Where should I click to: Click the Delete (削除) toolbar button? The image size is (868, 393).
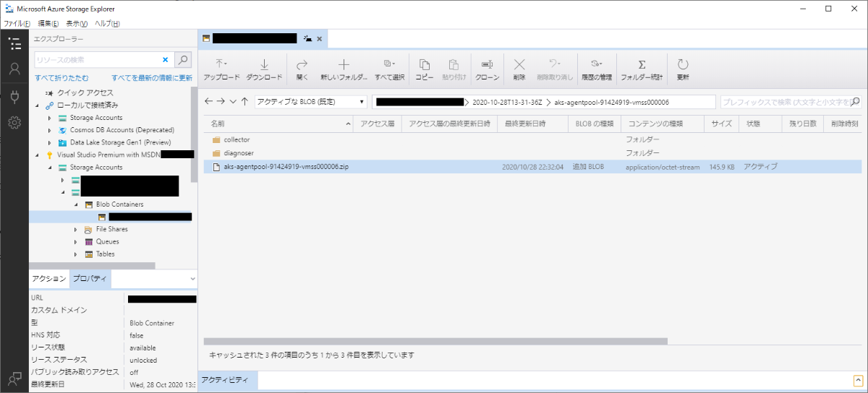point(519,70)
